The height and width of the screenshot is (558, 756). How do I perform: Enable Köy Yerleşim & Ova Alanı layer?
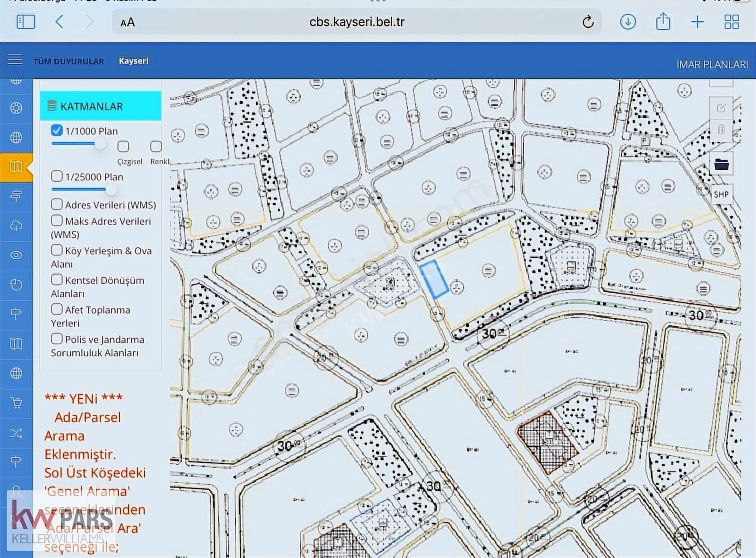click(57, 250)
